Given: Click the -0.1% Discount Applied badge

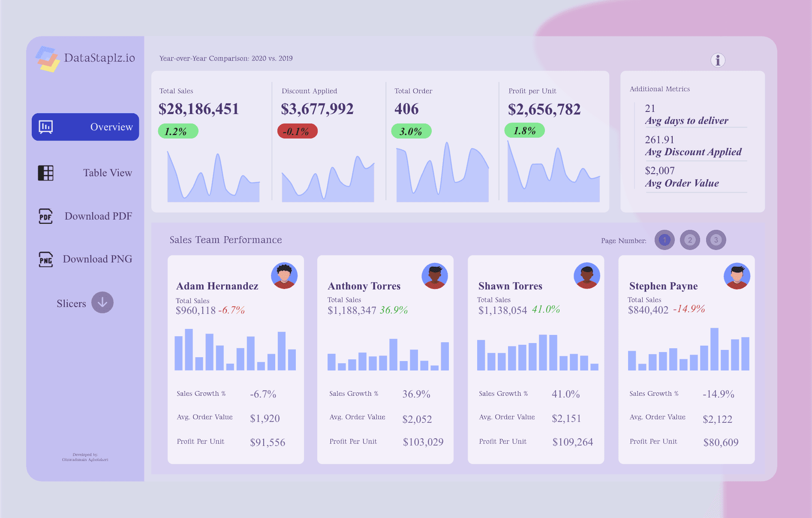Looking at the screenshot, I should click(298, 131).
